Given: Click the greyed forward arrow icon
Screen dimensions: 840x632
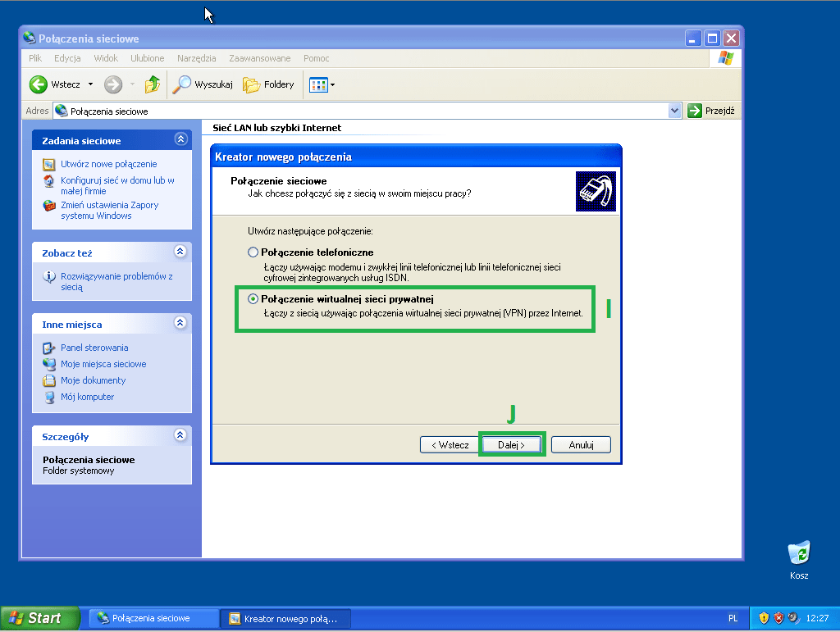Looking at the screenshot, I should pyautogui.click(x=113, y=84).
